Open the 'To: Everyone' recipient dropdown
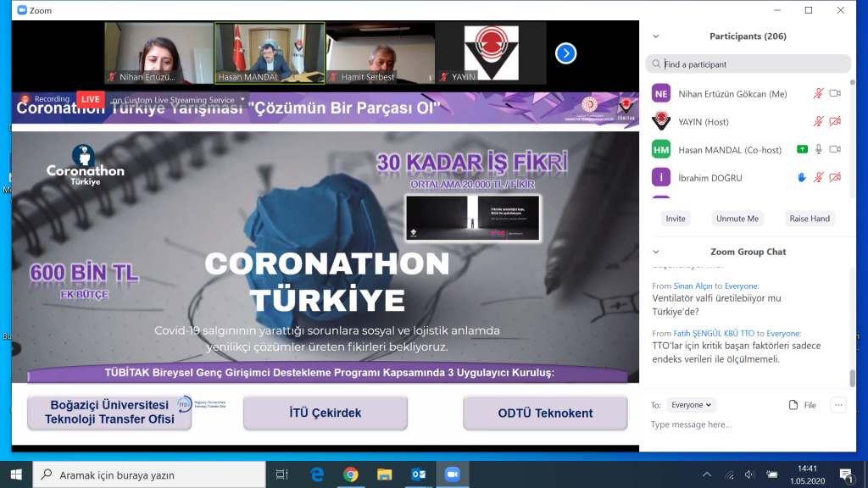Image resolution: width=868 pixels, height=488 pixels. (691, 405)
